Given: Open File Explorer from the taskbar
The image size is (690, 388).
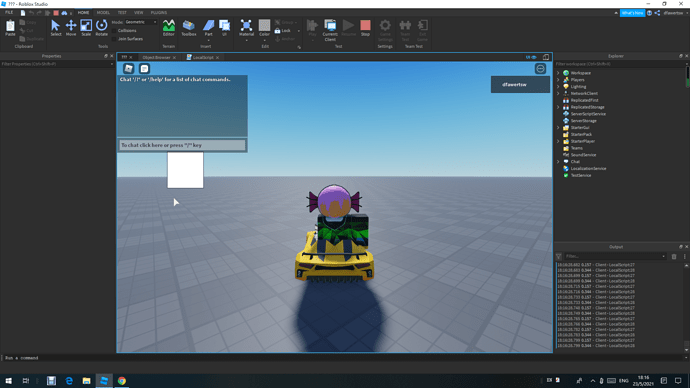Looking at the screenshot, I should click(x=87, y=381).
